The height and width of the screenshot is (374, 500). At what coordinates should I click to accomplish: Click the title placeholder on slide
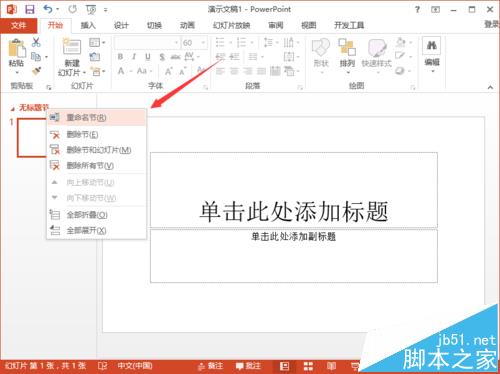294,190
